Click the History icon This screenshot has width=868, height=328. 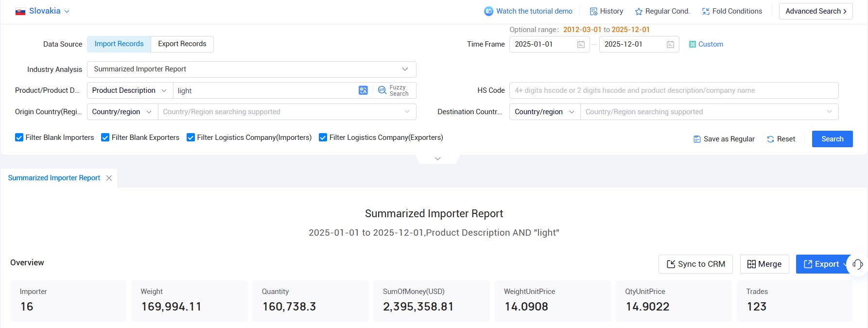tap(593, 11)
